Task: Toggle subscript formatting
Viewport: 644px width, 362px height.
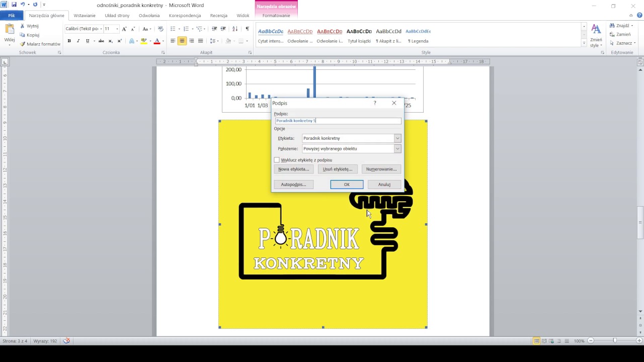Action: click(x=110, y=41)
